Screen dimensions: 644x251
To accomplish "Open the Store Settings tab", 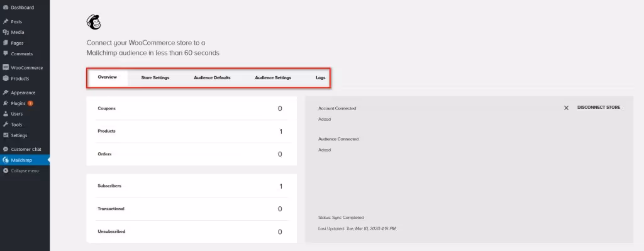I will coord(155,77).
